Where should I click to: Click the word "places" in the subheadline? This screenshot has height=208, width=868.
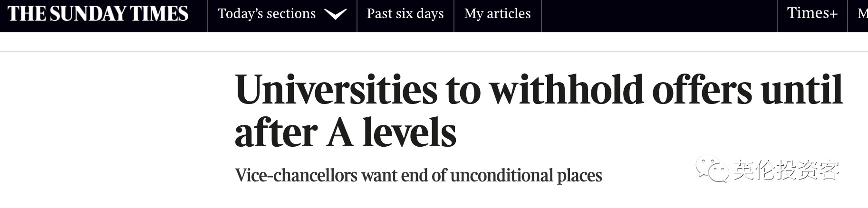coord(579,176)
